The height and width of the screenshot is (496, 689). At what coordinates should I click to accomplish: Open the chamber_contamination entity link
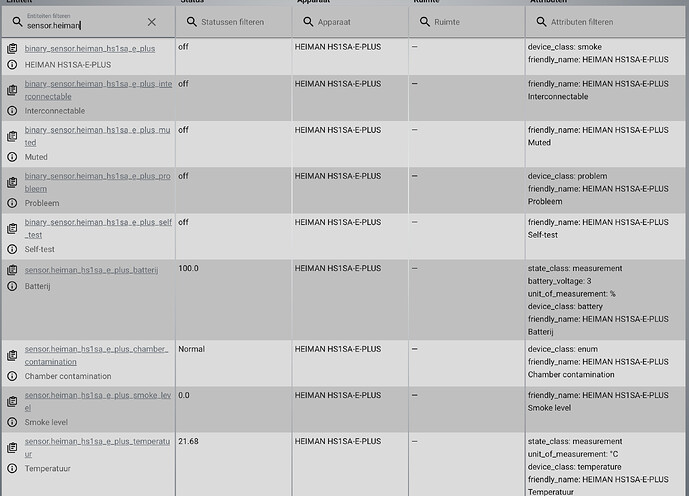coord(96,355)
